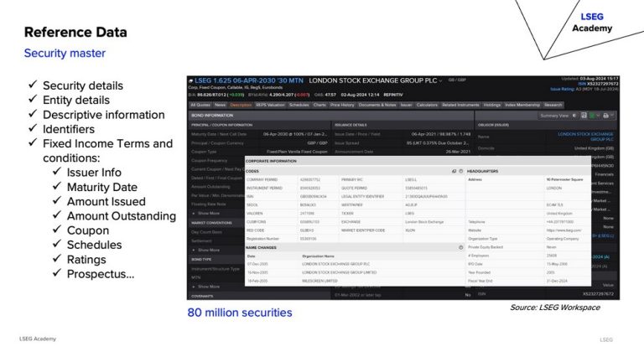The width and height of the screenshot is (644, 362).
Task: Click the 10 Paternoster Square address value
Action: 564,180
